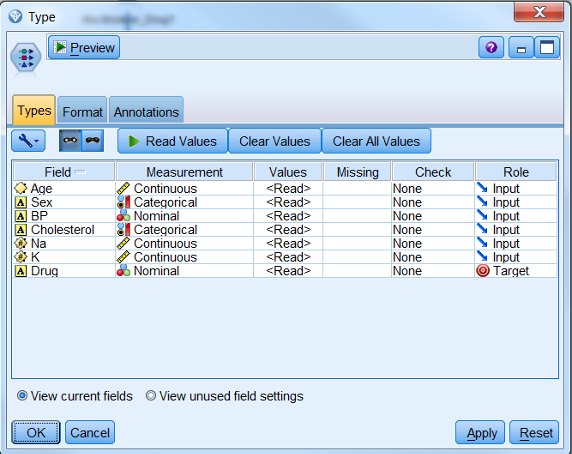572x454 pixels.
Task: Click the BP nominal measurement icon
Action: [x=123, y=216]
